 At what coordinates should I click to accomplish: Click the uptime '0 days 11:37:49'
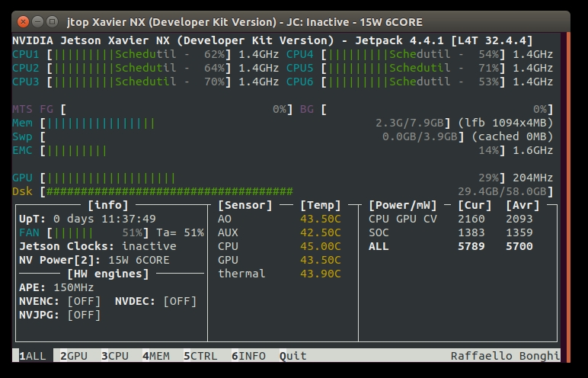(104, 219)
